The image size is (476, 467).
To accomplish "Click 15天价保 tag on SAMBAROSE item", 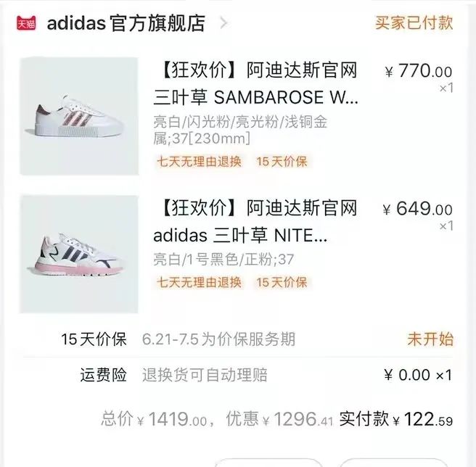I will pyautogui.click(x=282, y=161).
